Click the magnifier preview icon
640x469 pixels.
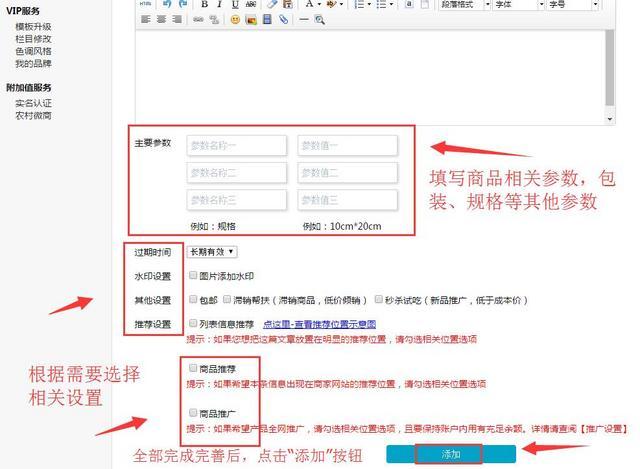tap(320, 20)
